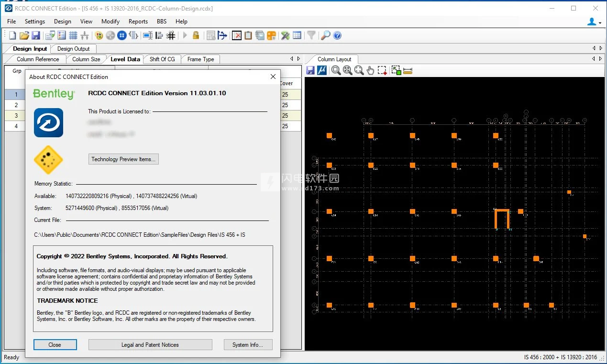Click the green square arrow layout tool

(396, 70)
